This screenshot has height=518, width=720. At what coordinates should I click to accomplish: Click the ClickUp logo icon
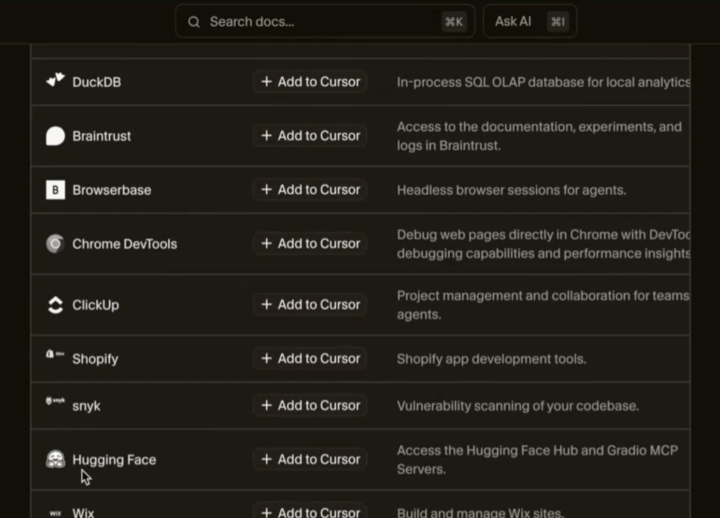[x=55, y=305]
